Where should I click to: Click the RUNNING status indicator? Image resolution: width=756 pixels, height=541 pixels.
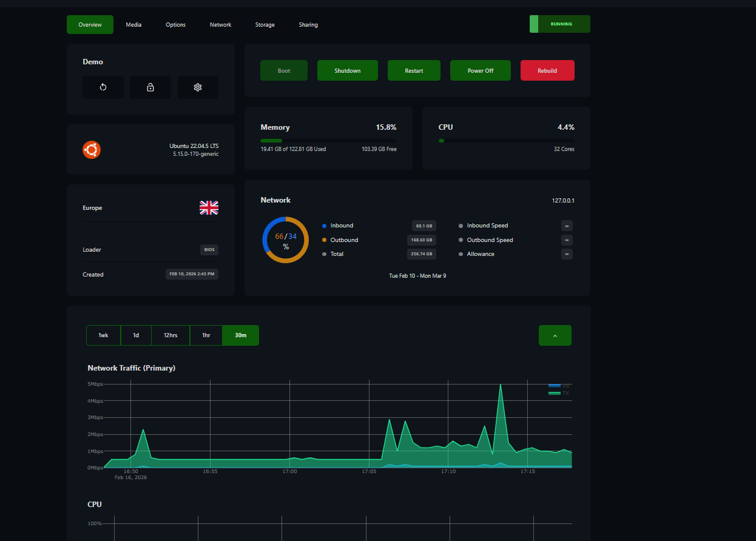(x=560, y=24)
